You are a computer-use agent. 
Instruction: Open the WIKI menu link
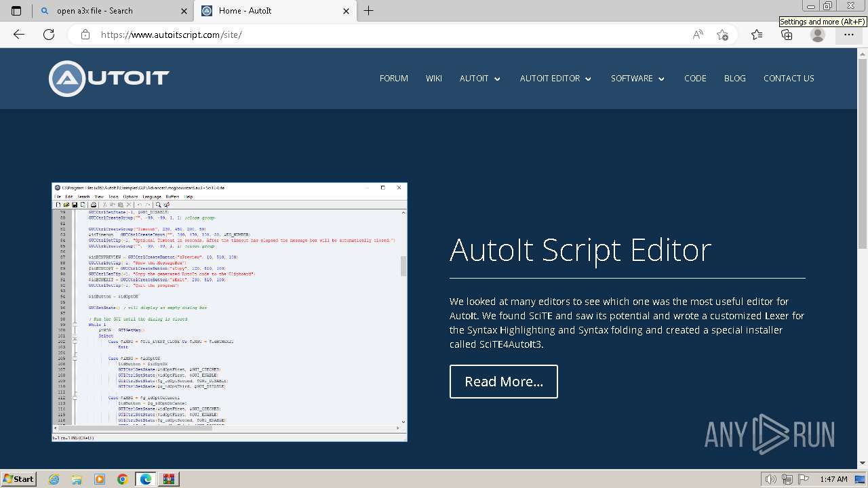tap(434, 79)
